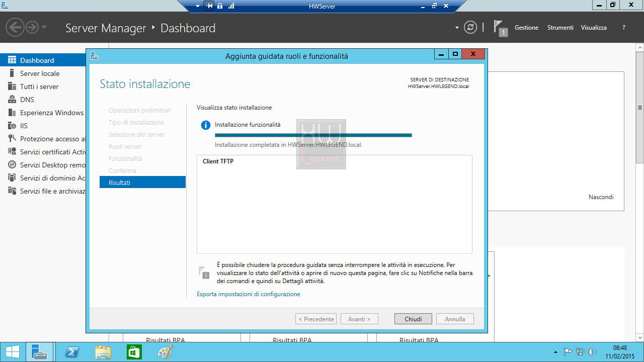The width and height of the screenshot is (644, 362).
Task: Open the navigation history dropdown arrow
Action: click(x=44, y=27)
